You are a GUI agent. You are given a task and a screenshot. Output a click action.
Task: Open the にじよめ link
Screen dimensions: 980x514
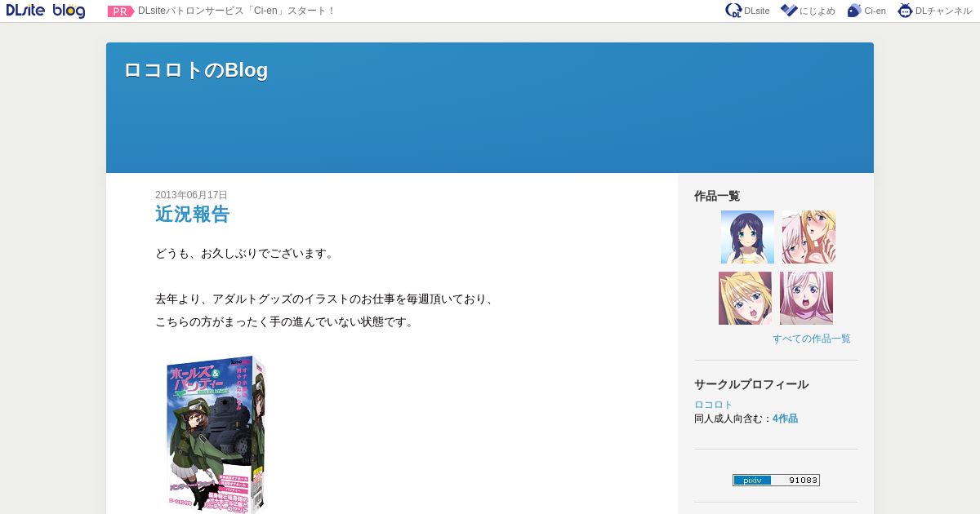[817, 11]
